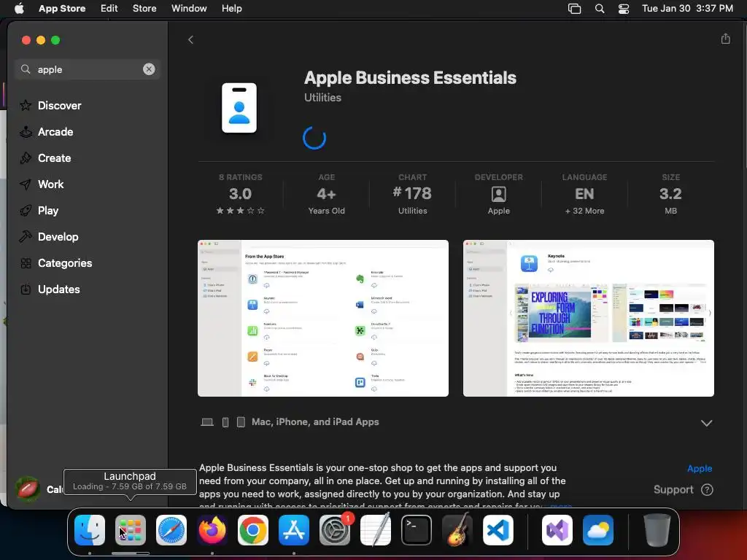The height and width of the screenshot is (560, 747).
Task: Click the Apple Business Essentials app icon
Action: (x=239, y=108)
